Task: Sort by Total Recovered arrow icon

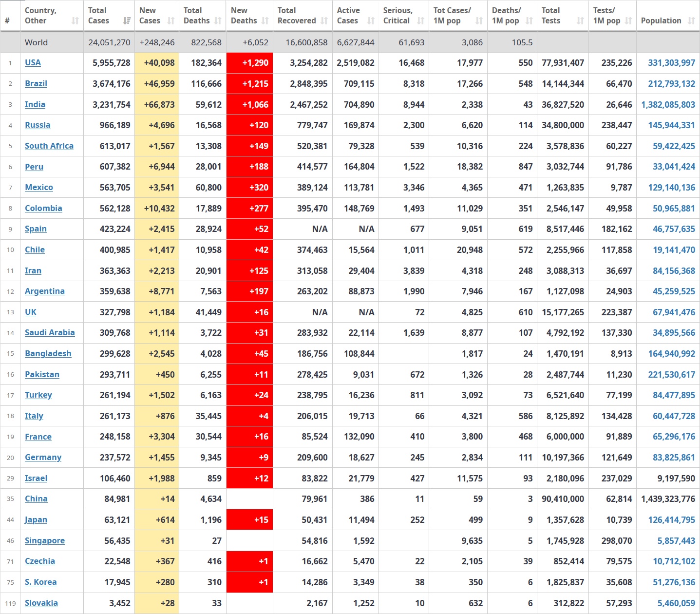Action: point(324,21)
